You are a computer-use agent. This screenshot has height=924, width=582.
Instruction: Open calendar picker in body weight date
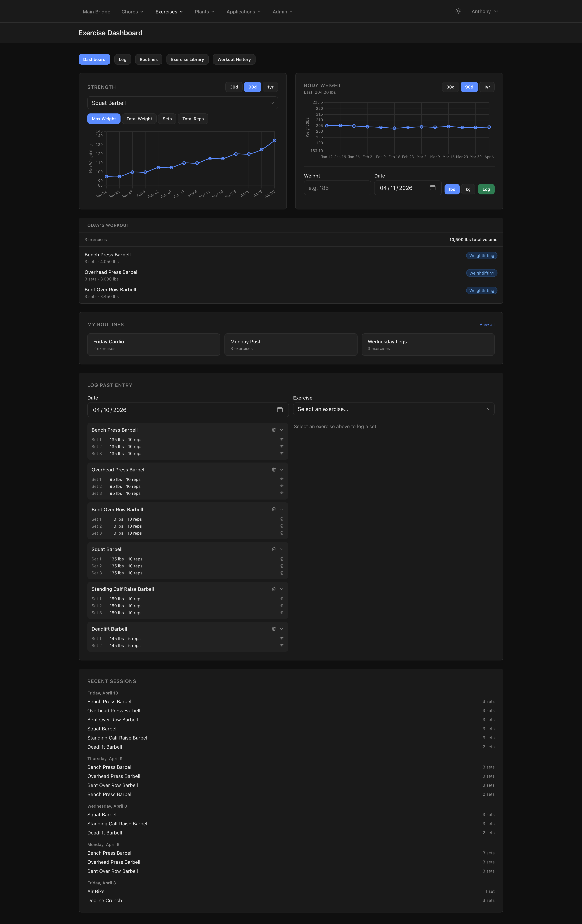coord(432,188)
